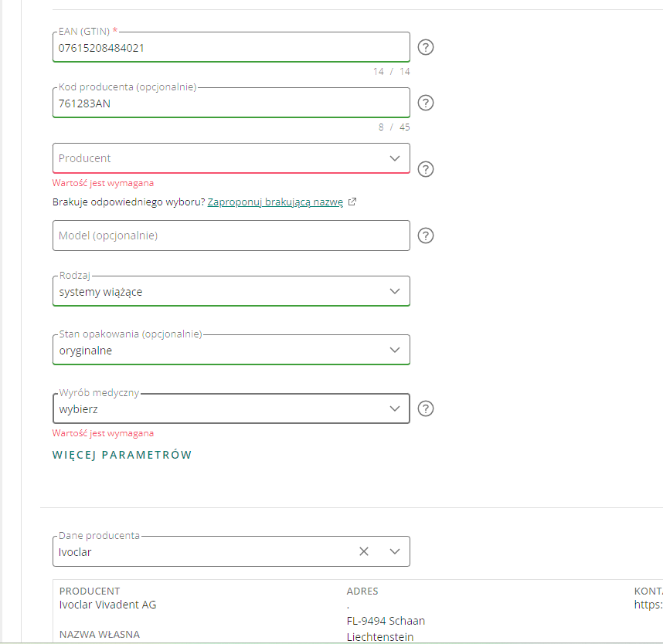The width and height of the screenshot is (663, 644).
Task: Click the help icon next to EAN (GTIN)
Action: 426,47
